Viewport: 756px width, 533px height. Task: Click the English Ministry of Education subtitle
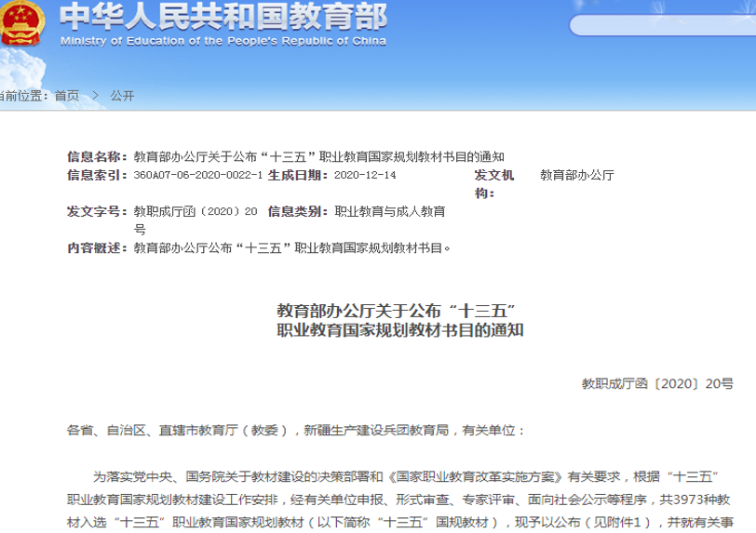(x=223, y=42)
